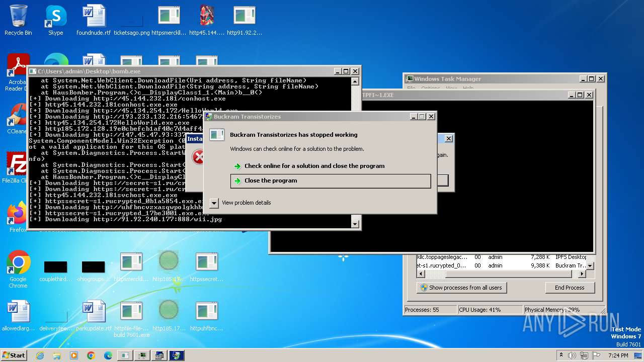Open the network status tray icon

pos(585,355)
